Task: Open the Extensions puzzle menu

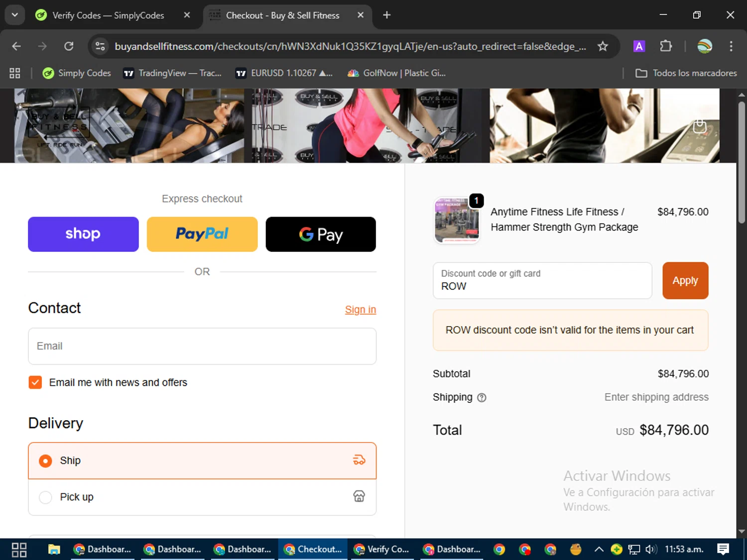Action: tap(665, 46)
